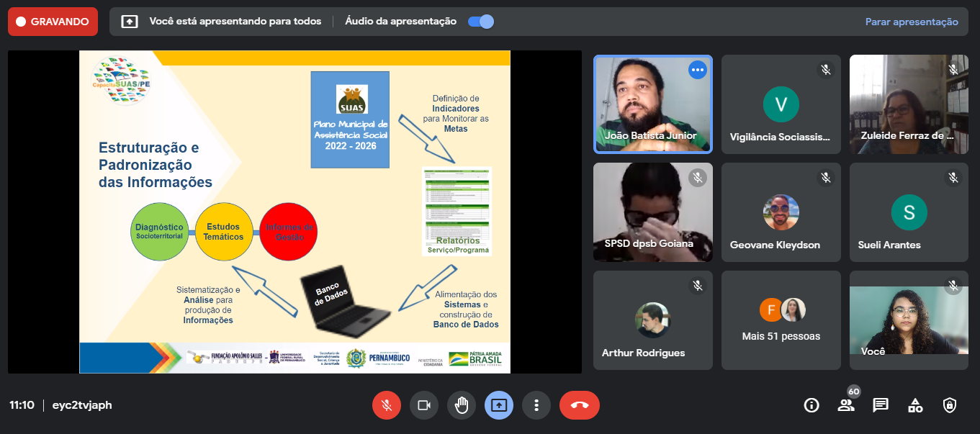The height and width of the screenshot is (434, 980).
Task: Open host controls shield icon
Action: click(x=950, y=405)
